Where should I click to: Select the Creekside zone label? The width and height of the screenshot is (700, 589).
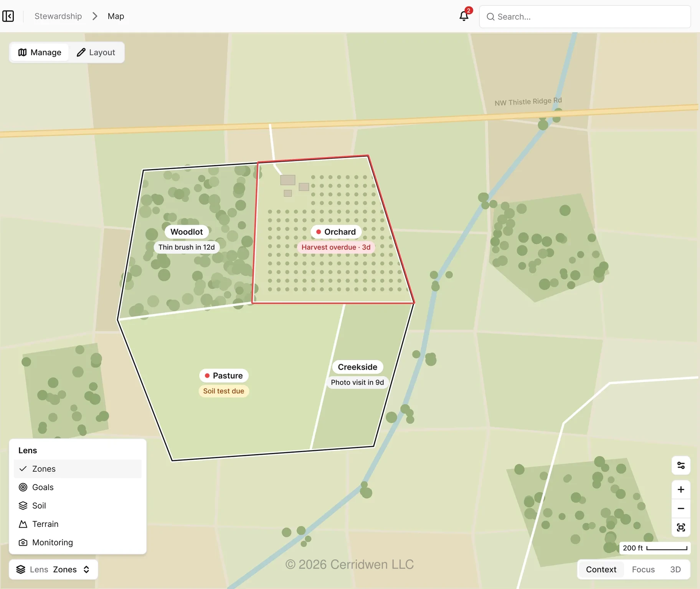[x=357, y=367]
